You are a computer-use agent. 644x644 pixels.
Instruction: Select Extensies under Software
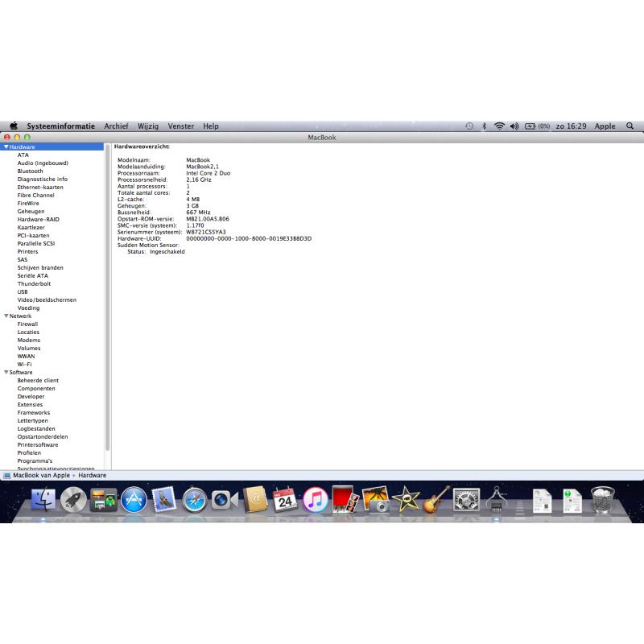pos(30,405)
